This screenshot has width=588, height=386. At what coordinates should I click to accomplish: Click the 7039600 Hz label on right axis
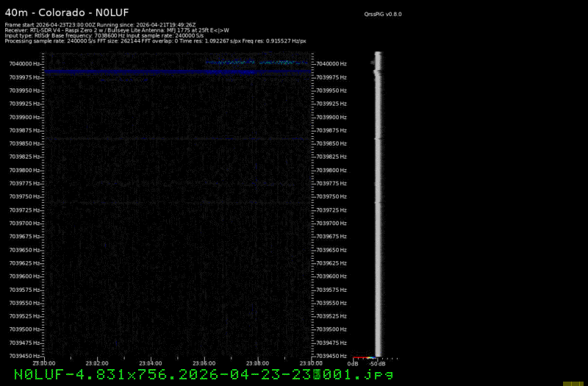(332, 276)
